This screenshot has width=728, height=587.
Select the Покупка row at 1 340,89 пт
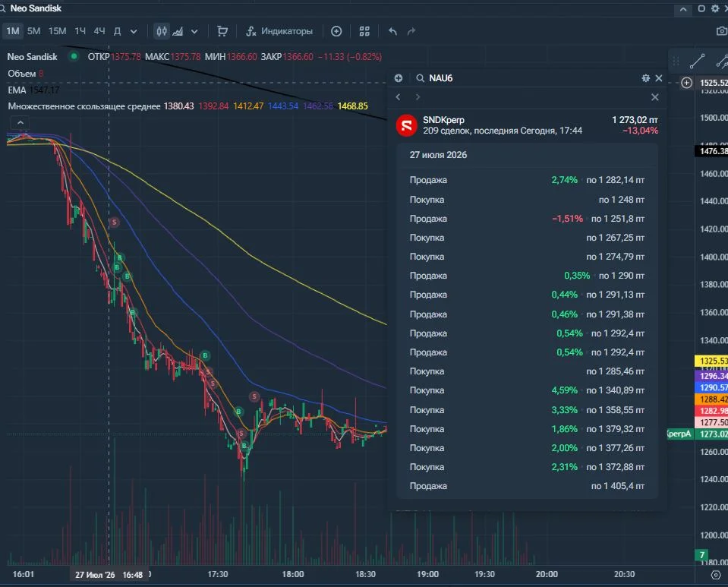click(527, 390)
